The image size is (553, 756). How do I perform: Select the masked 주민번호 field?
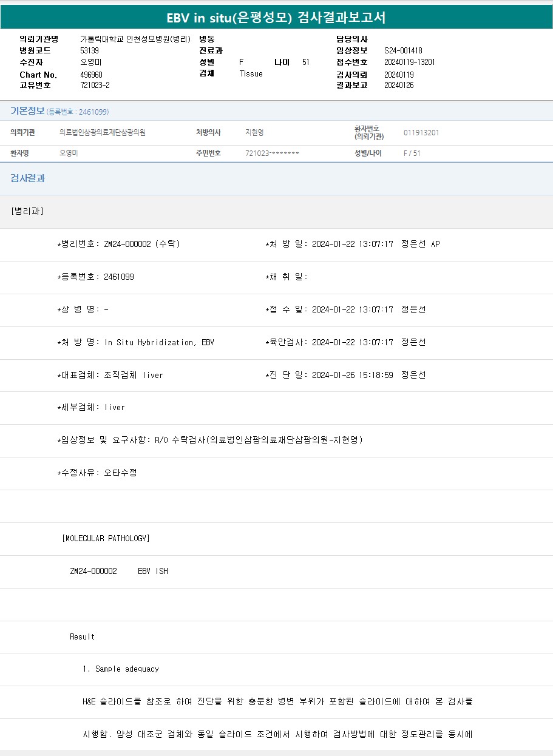click(x=272, y=154)
